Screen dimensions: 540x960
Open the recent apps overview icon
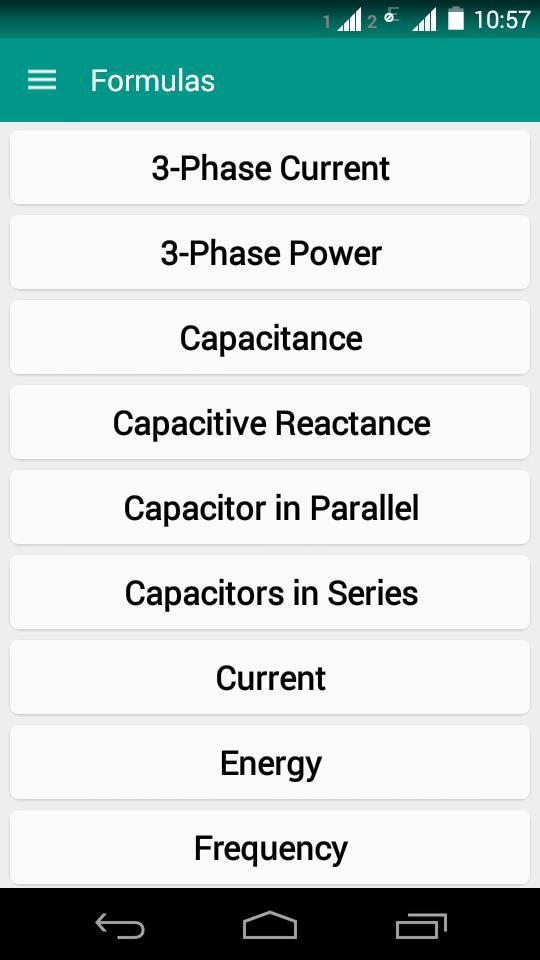pos(421,925)
